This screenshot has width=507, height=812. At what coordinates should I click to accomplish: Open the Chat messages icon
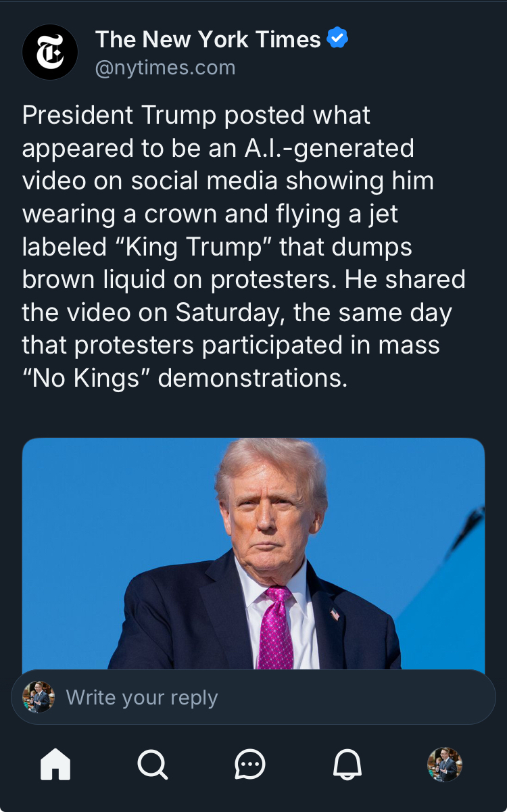[x=250, y=765]
